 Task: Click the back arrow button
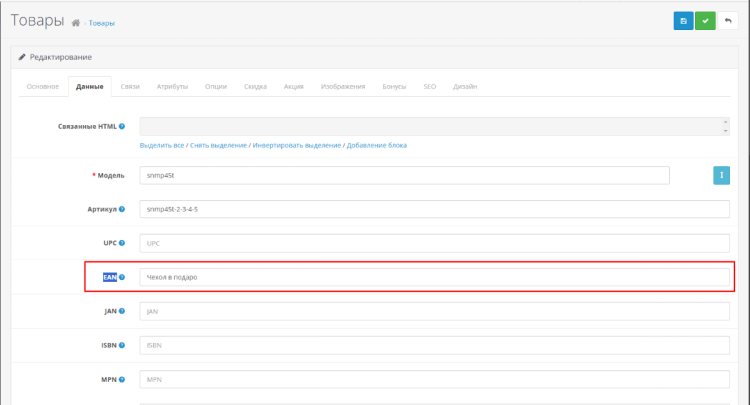(x=728, y=20)
